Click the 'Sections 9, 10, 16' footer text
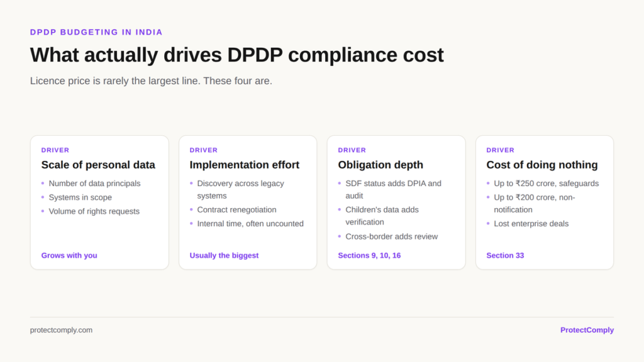This screenshot has height=362, width=644. tap(369, 255)
